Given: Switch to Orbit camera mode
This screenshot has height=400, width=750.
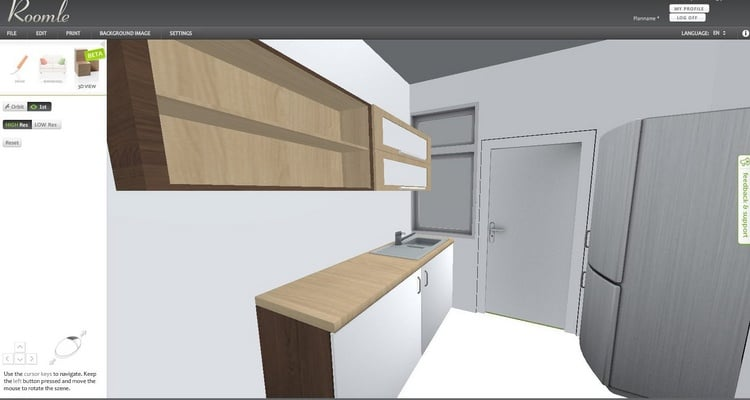Looking at the screenshot, I should pyautogui.click(x=15, y=107).
